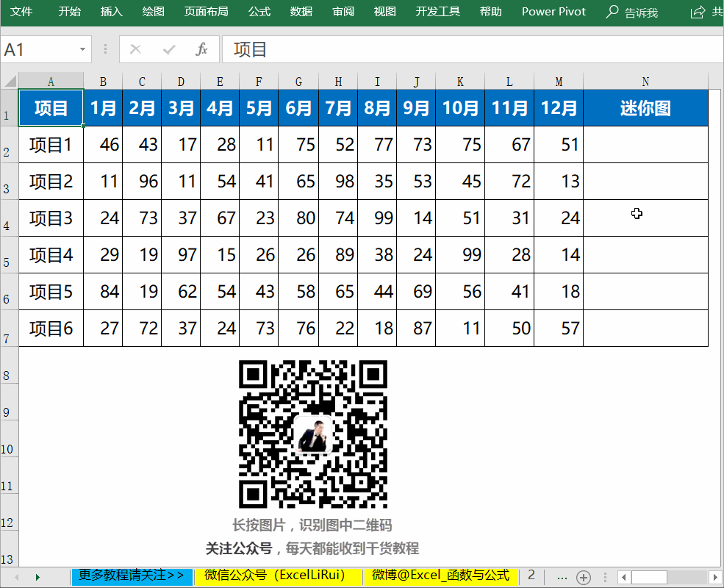Add a new sheet with plus icon
Image resolution: width=724 pixels, height=588 pixels.
click(x=584, y=578)
